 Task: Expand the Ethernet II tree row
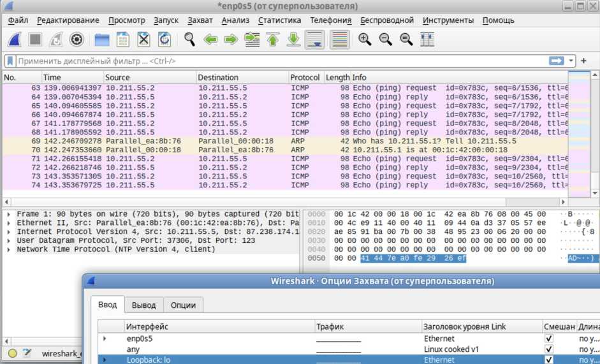pos(8,223)
